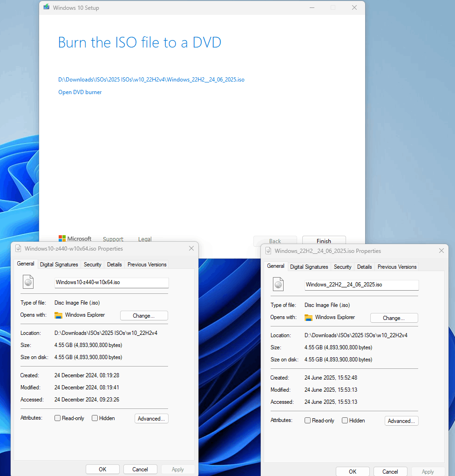The image size is (455, 476).
Task: Click Windows Explorer folder icon in Windows_22H2 Properties
Action: tap(308, 318)
